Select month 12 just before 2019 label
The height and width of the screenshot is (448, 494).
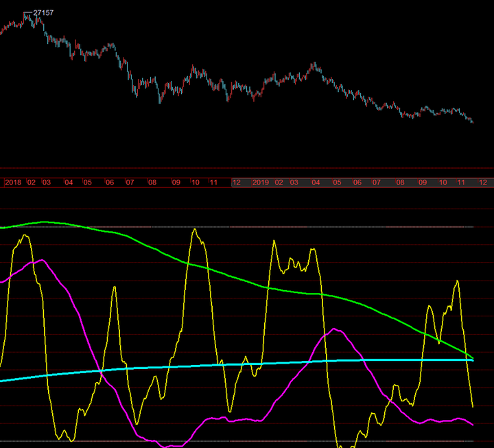click(x=236, y=182)
